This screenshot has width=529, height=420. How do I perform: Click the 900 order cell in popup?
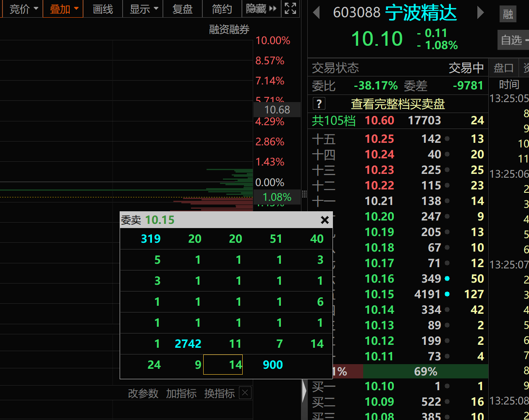(x=272, y=365)
